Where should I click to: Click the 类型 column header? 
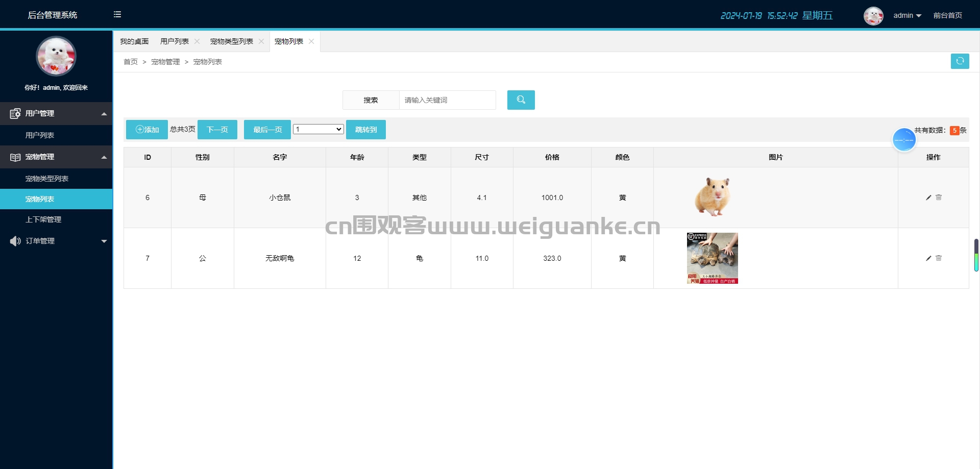[x=420, y=157]
